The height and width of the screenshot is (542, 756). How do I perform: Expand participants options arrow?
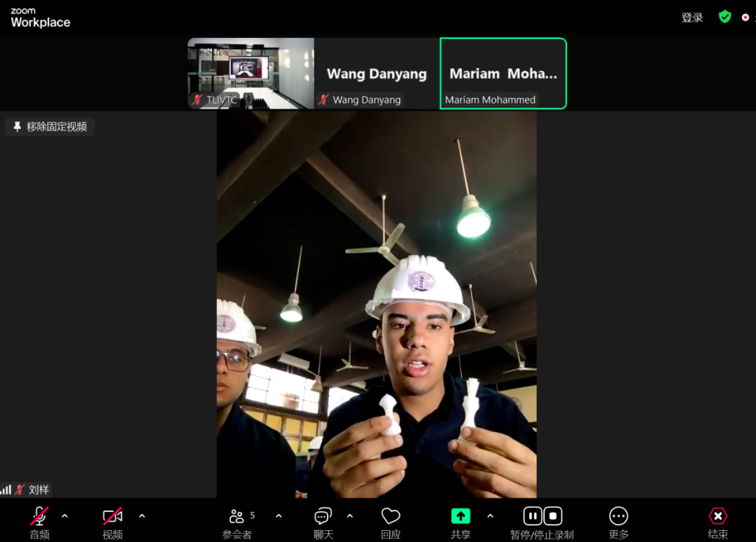[x=279, y=516]
